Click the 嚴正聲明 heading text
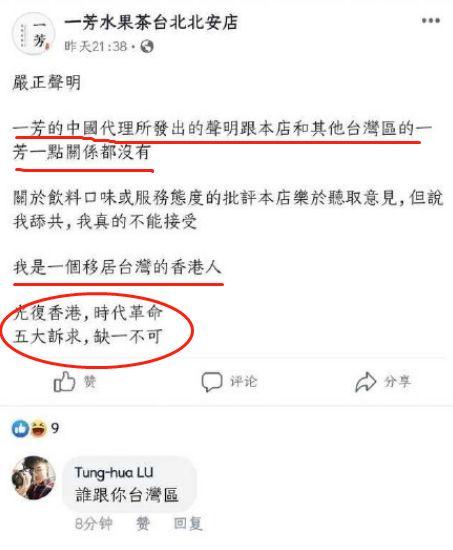 point(47,83)
